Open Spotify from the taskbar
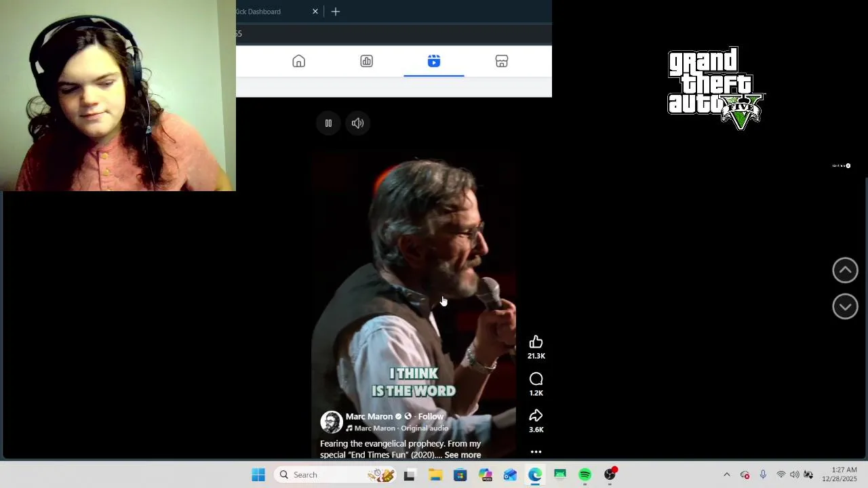The image size is (868, 488). pos(585,475)
